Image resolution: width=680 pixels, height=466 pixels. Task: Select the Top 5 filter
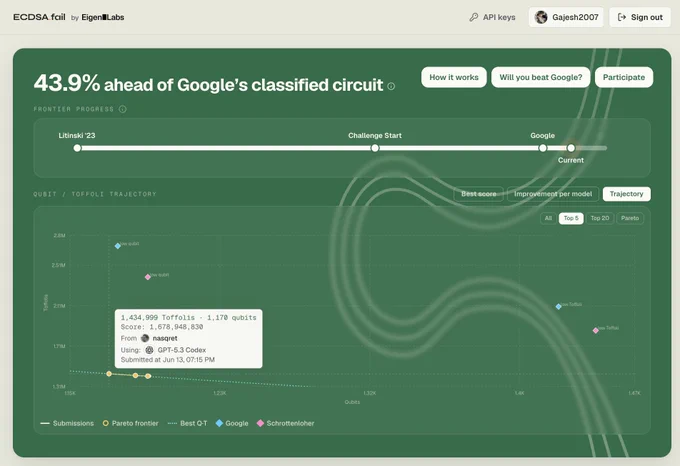point(571,218)
